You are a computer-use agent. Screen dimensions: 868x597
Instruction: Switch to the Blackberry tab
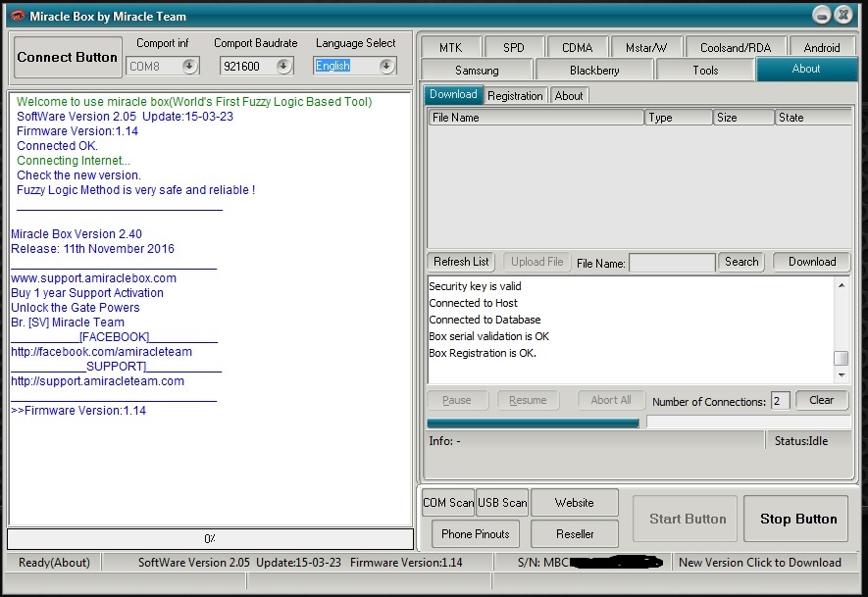[594, 71]
